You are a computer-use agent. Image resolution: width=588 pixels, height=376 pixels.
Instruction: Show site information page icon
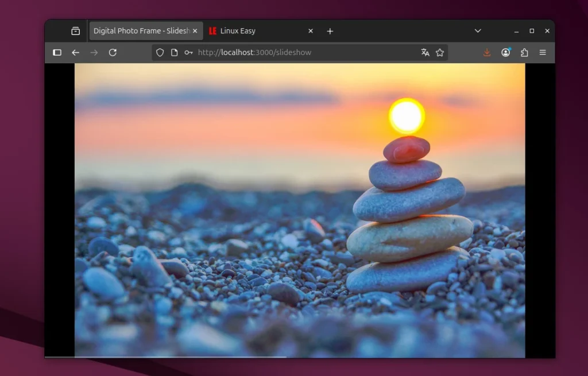174,52
